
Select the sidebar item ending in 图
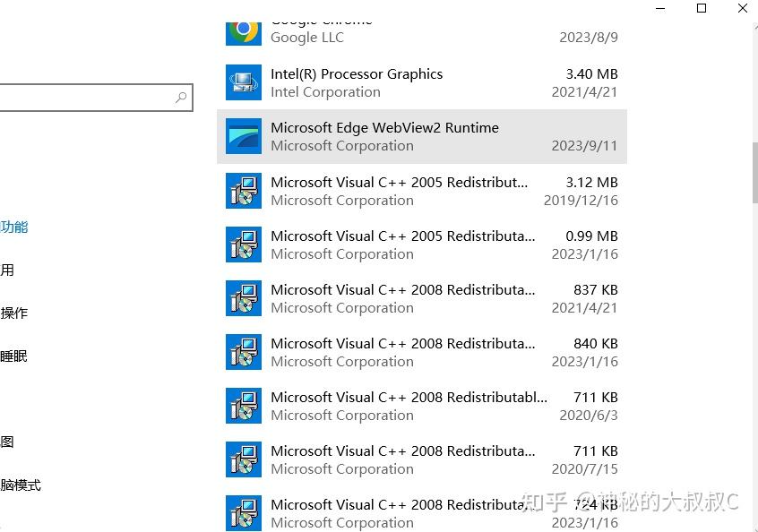coord(7,442)
